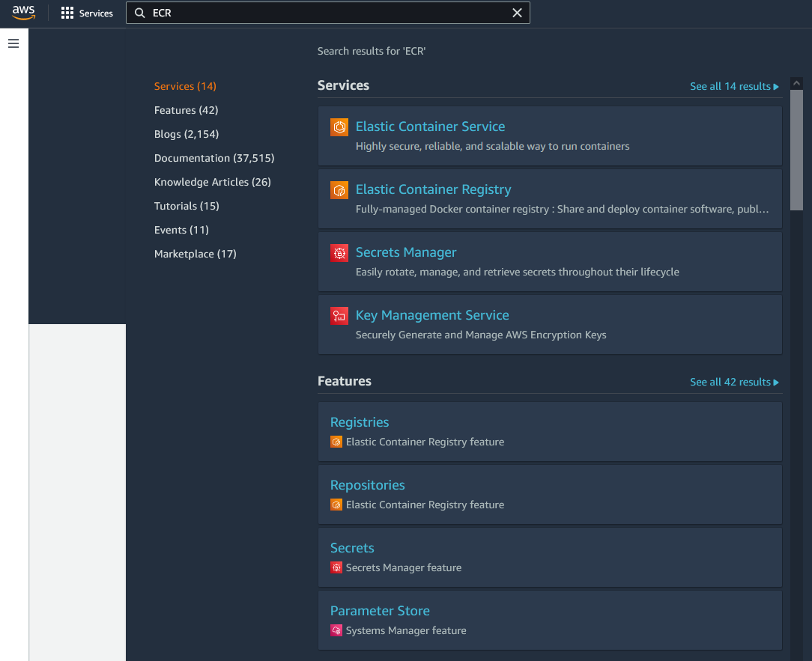This screenshot has height=661, width=812.
Task: Open See all 42 results link
Action: [x=734, y=382]
